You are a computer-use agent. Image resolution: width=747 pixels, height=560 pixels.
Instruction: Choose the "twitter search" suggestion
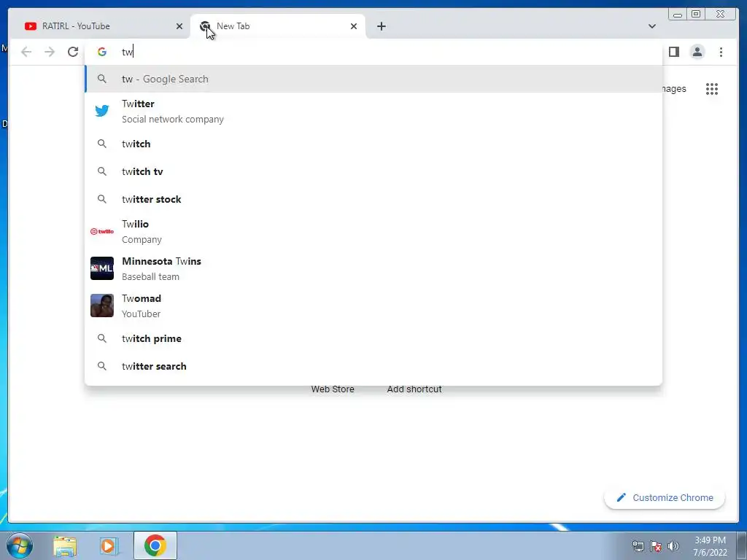click(x=373, y=366)
